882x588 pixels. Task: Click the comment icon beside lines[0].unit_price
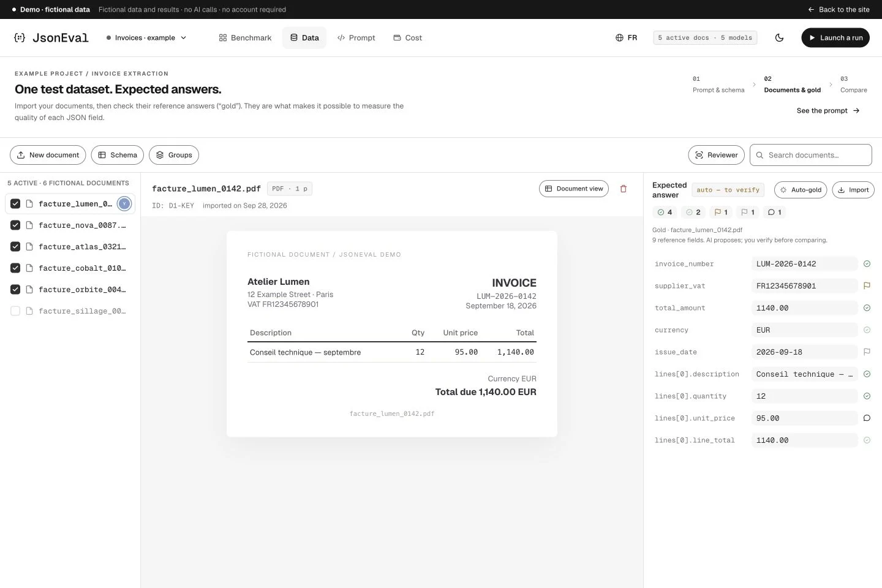(867, 418)
